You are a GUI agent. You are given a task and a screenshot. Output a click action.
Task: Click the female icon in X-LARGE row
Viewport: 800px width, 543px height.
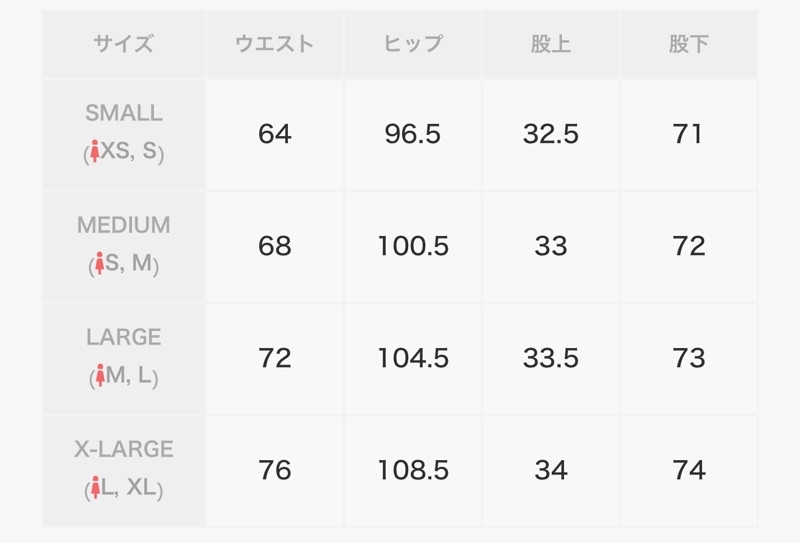click(x=95, y=488)
